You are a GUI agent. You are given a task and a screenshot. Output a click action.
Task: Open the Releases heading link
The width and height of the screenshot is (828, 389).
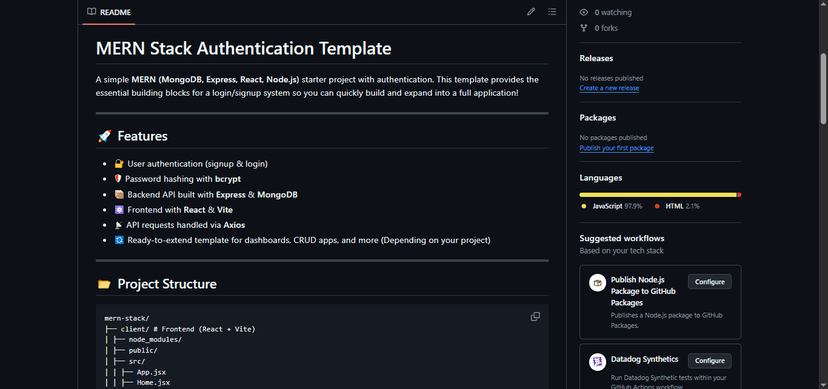[x=596, y=58]
